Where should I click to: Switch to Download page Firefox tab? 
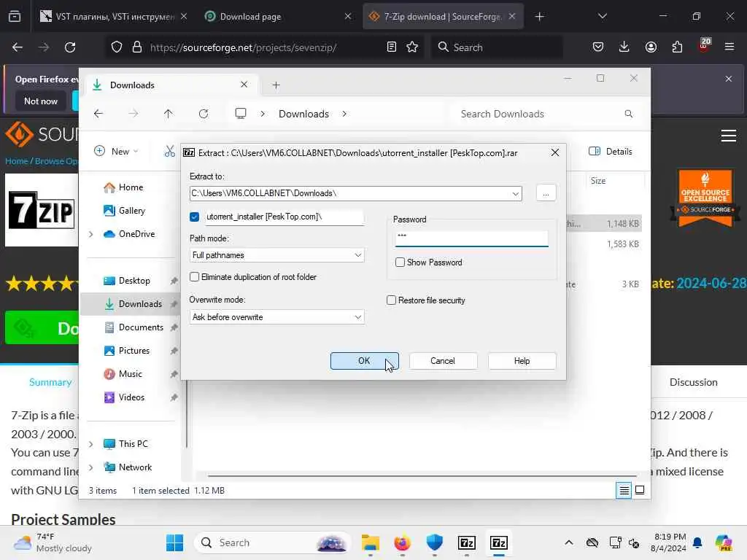tap(278, 17)
